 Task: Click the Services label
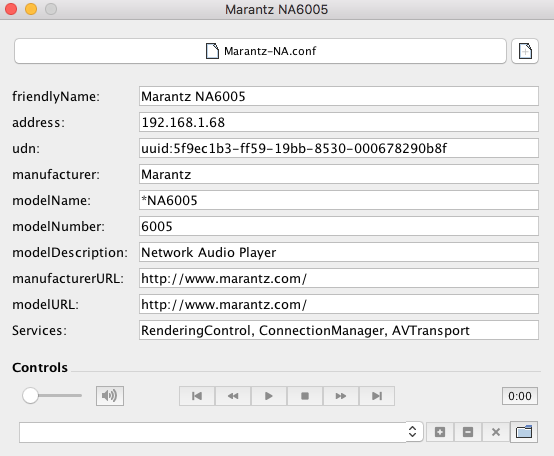click(39, 331)
